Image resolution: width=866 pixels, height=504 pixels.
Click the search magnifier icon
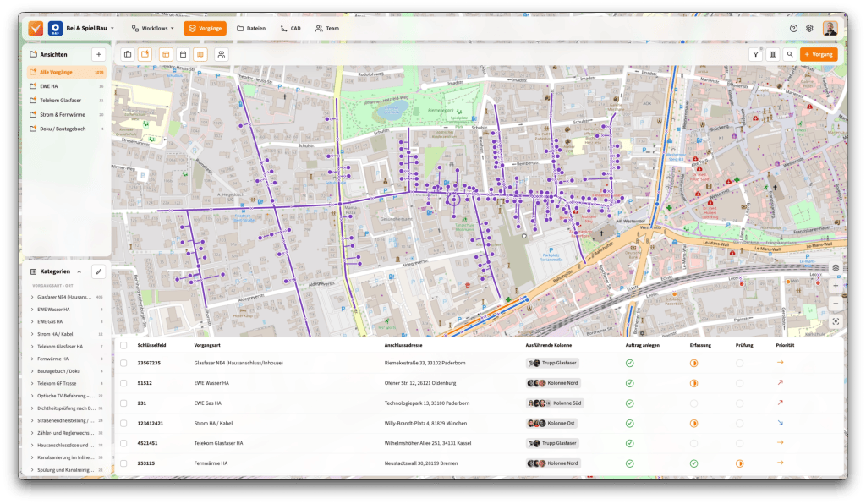click(x=790, y=54)
